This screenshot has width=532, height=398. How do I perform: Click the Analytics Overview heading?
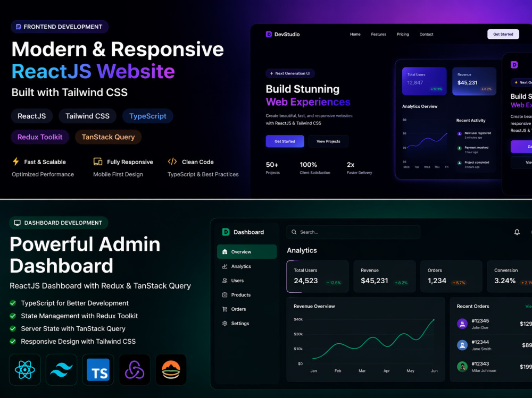pyautogui.click(x=420, y=106)
